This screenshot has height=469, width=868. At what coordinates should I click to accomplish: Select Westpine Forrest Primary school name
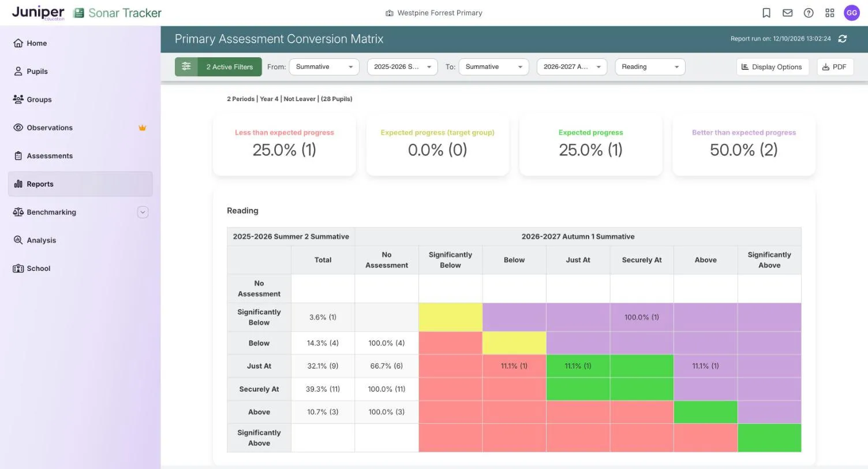tap(439, 13)
